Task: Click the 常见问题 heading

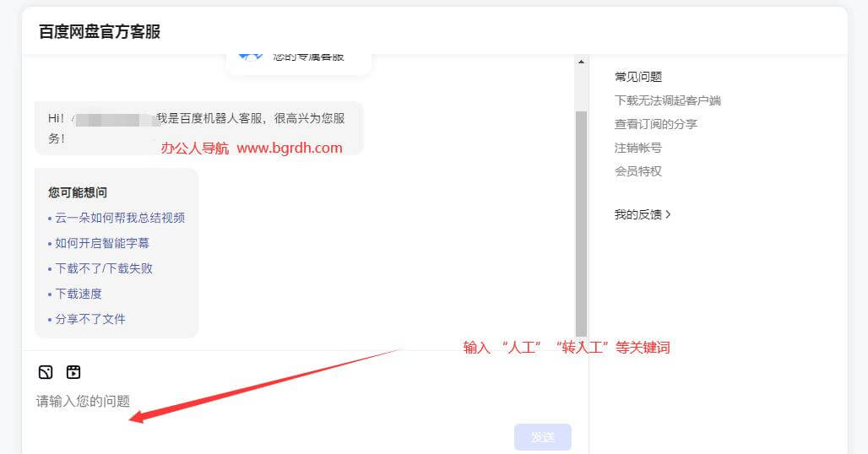Action: tap(637, 77)
